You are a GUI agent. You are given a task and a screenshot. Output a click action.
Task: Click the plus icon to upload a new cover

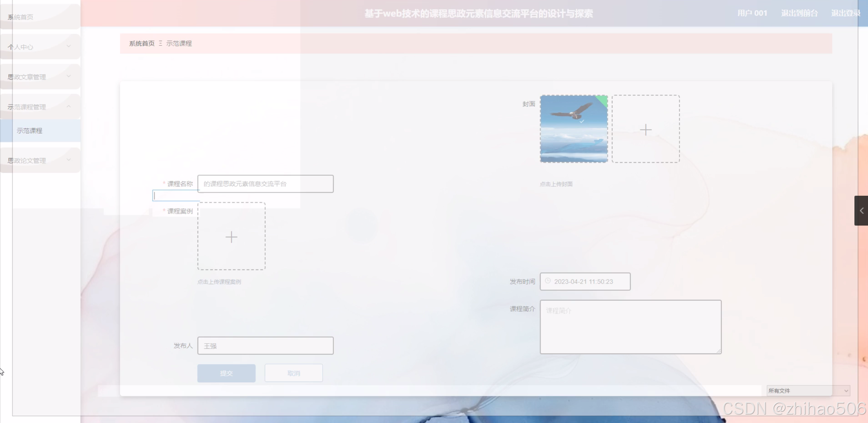pos(645,129)
